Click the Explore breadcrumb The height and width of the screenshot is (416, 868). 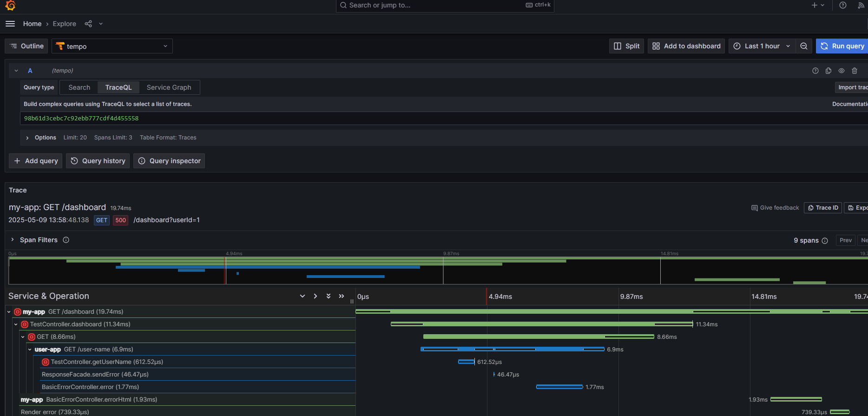[64, 24]
